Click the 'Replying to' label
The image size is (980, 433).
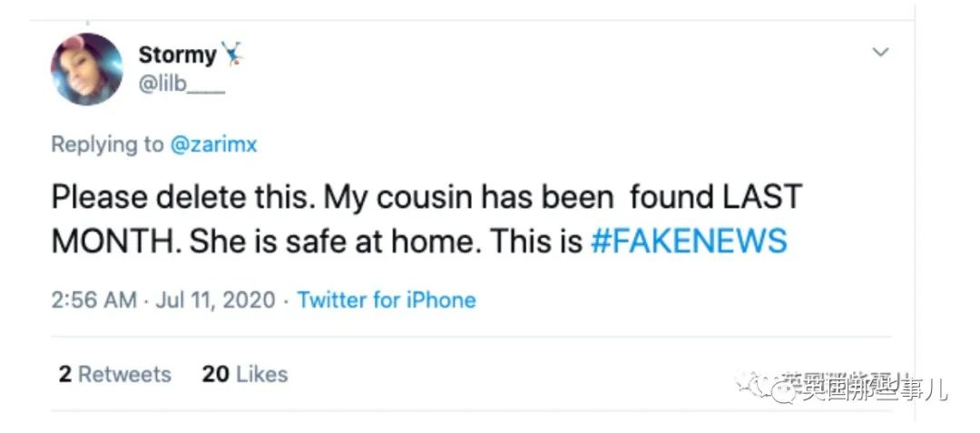tap(108, 144)
